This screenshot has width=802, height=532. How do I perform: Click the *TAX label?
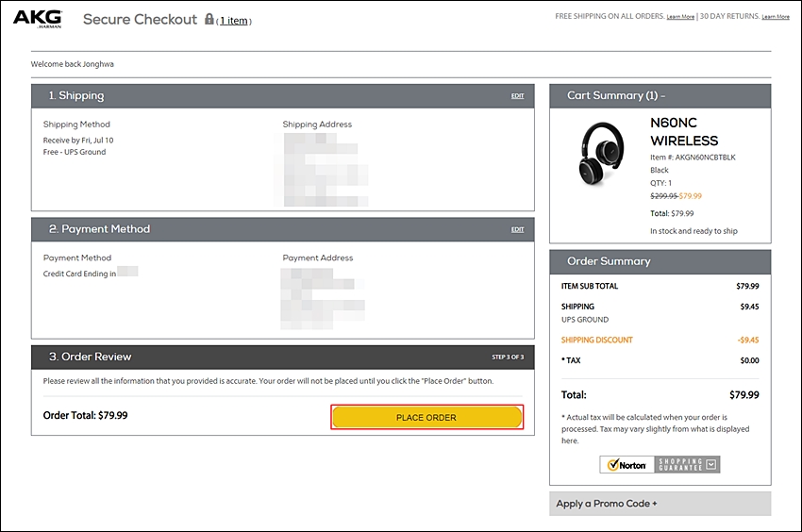tap(571, 360)
